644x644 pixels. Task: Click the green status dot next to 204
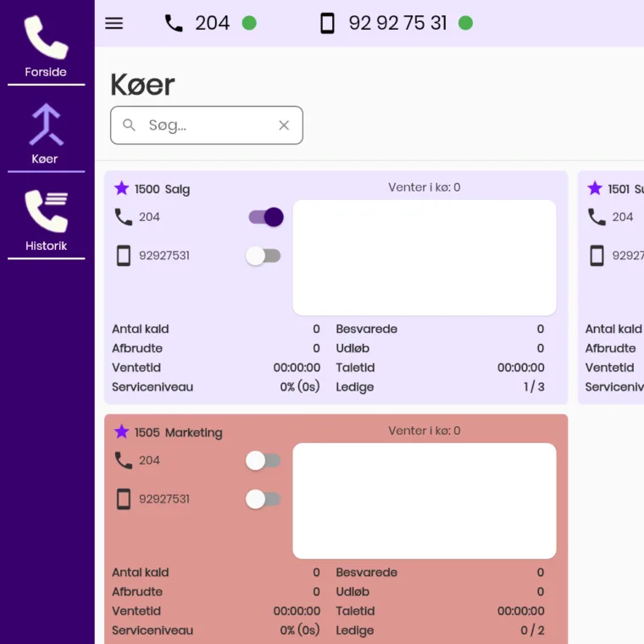point(249,23)
